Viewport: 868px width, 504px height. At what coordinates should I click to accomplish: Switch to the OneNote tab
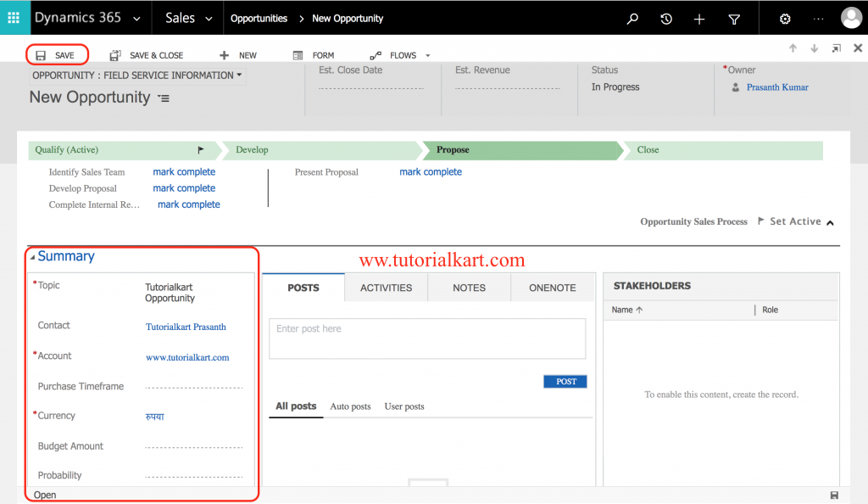(x=553, y=288)
